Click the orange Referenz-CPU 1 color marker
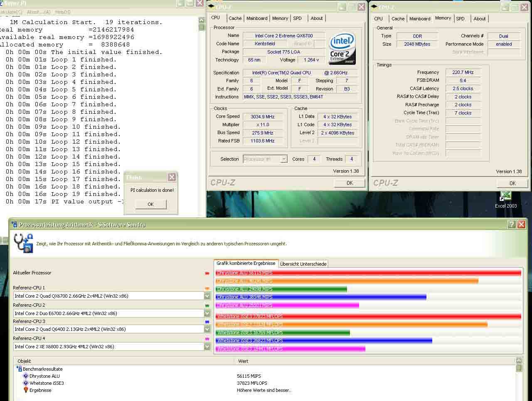 (x=207, y=288)
